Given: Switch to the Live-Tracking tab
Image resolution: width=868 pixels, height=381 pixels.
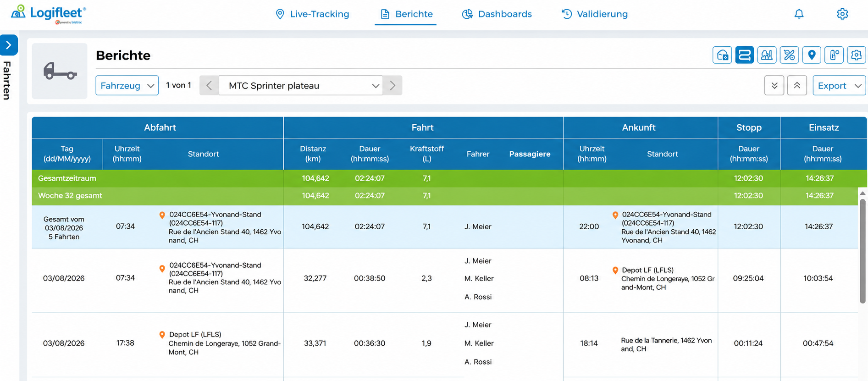Looking at the screenshot, I should point(312,14).
